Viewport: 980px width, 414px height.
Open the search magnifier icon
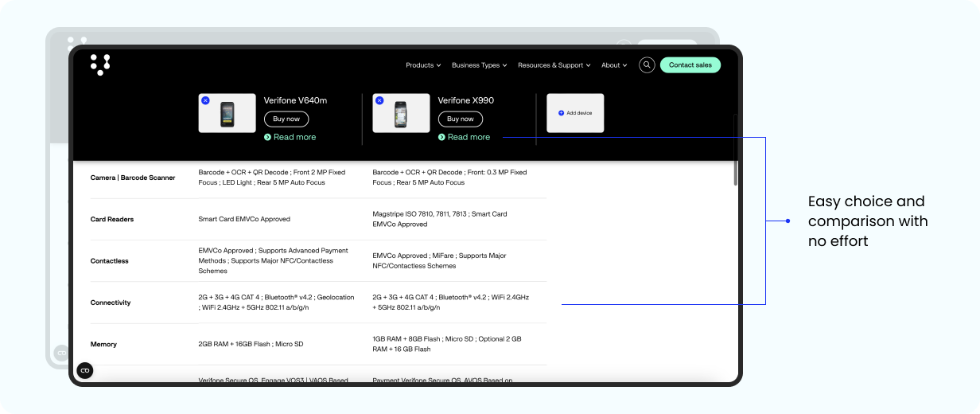coord(647,65)
